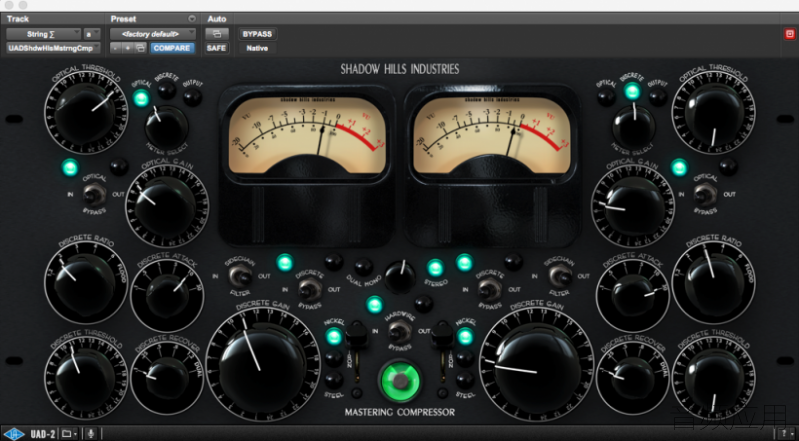Click the Track header label
The height and width of the screenshot is (441, 799).
[18, 19]
